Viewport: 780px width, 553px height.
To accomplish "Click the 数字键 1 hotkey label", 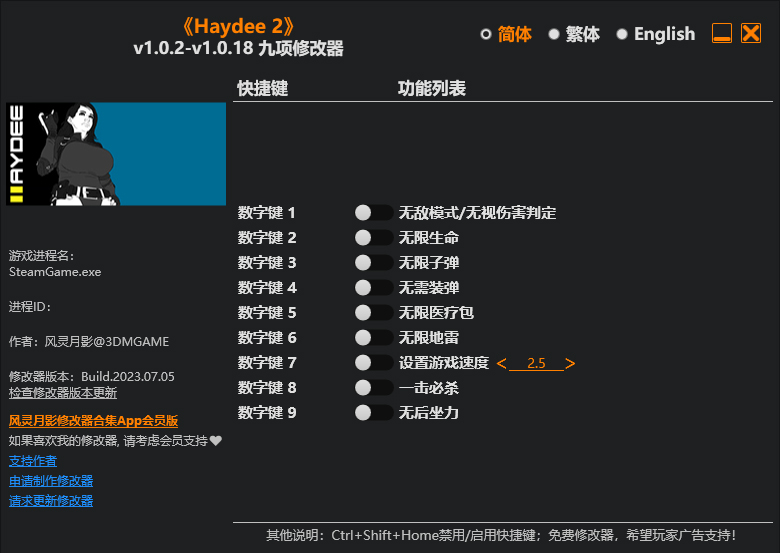I will coord(267,213).
